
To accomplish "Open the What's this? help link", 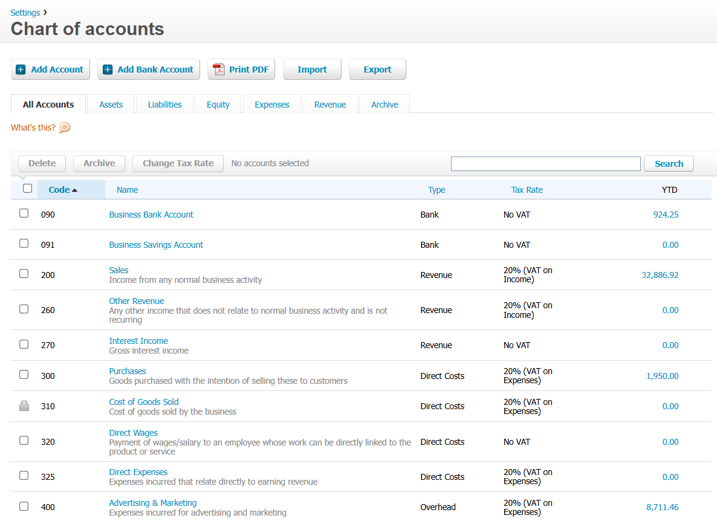I will (x=33, y=128).
